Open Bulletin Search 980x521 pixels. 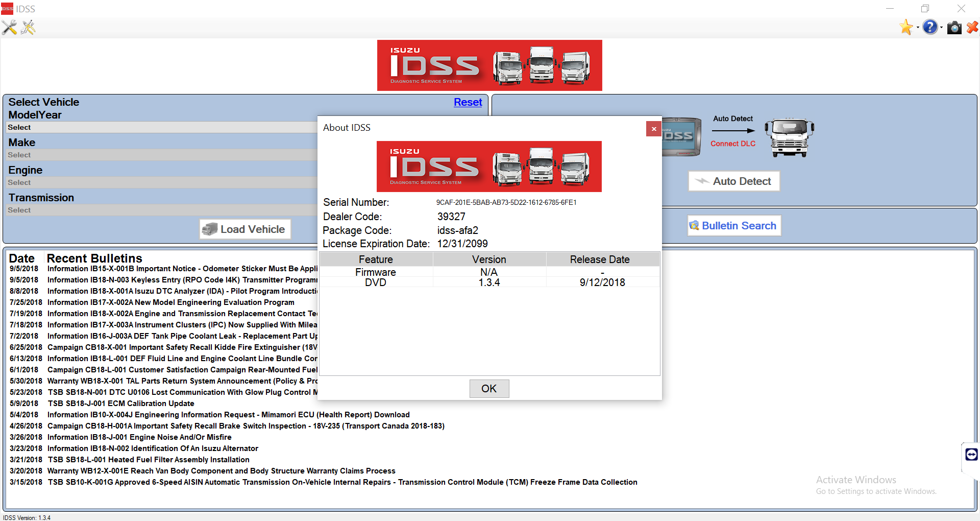coord(734,226)
